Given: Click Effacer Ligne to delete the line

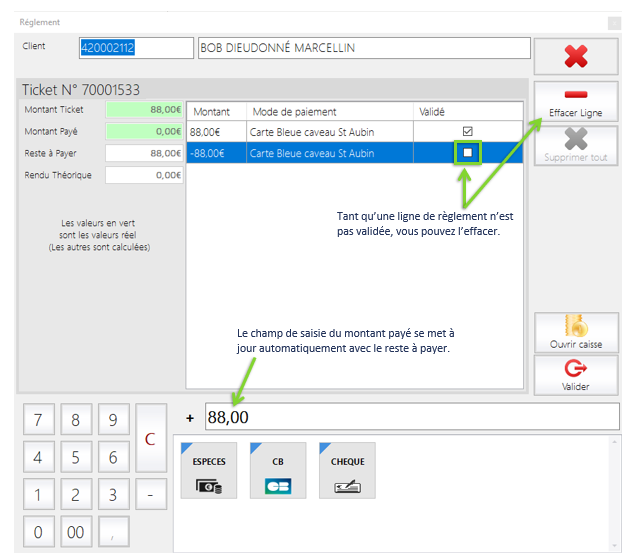Looking at the screenshot, I should click(x=575, y=101).
